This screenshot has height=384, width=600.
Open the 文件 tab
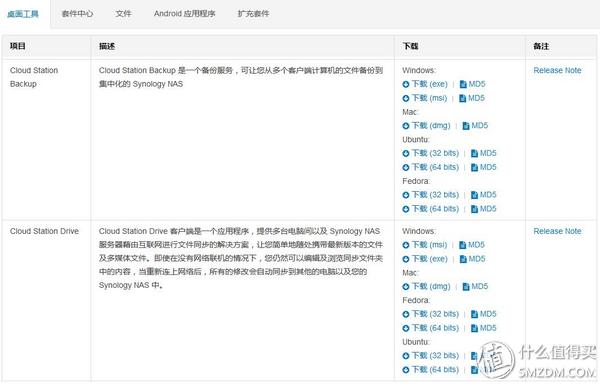pos(123,14)
